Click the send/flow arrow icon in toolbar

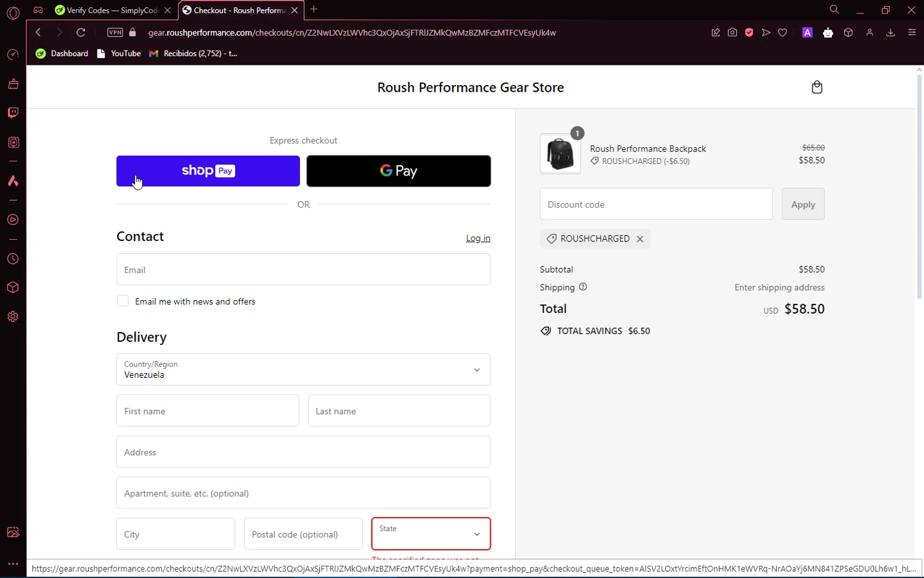click(766, 33)
